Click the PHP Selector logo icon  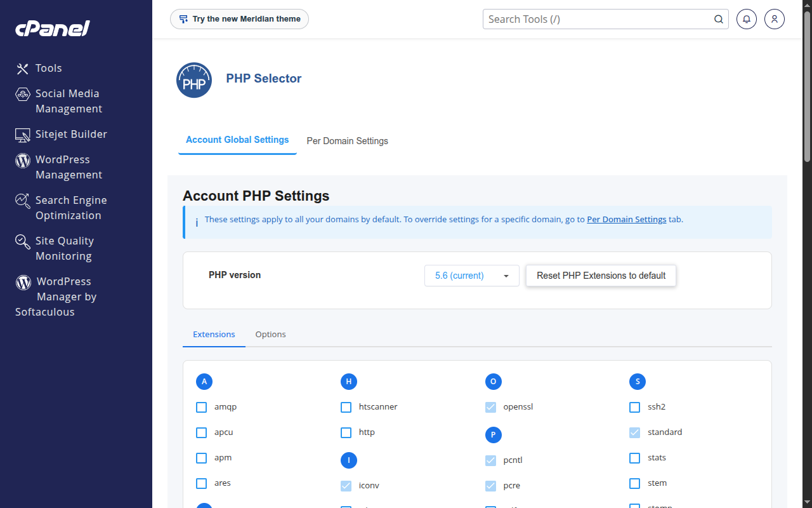point(194,80)
